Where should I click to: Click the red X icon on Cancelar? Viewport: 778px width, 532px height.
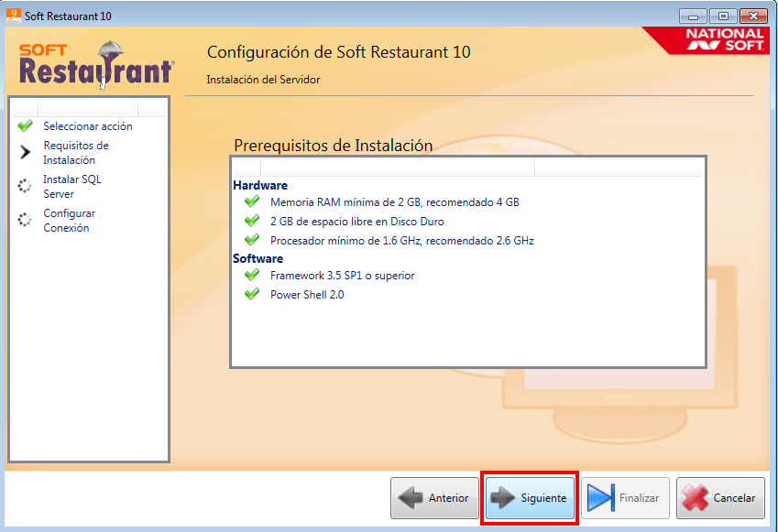point(696,498)
